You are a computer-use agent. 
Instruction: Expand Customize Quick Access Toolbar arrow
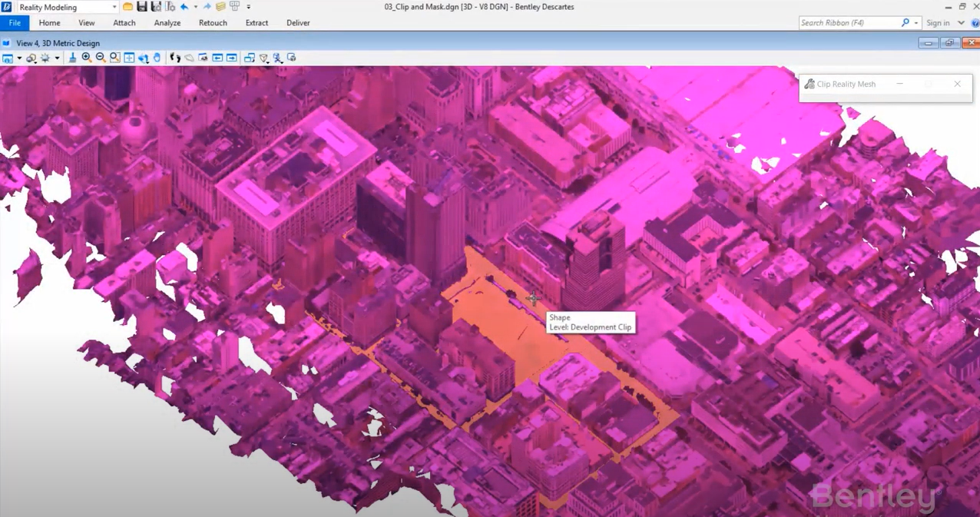(249, 7)
